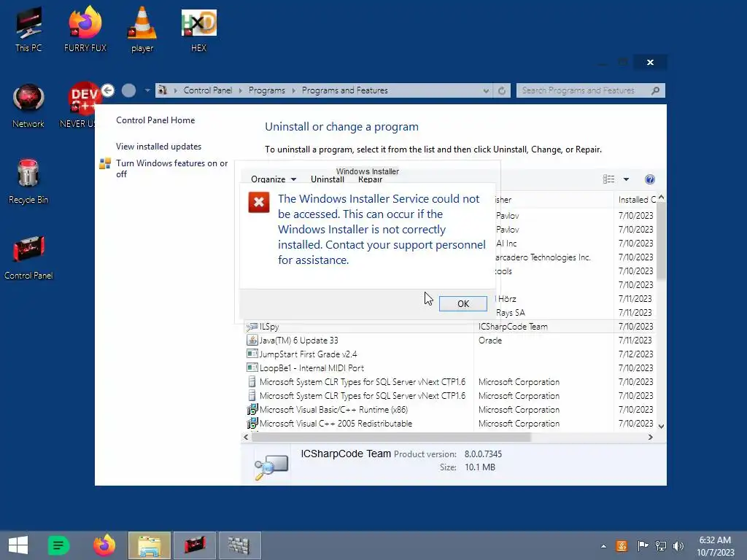Click OK in Windows Installer error dialog
Viewport: 747px width, 560px height.
point(463,304)
